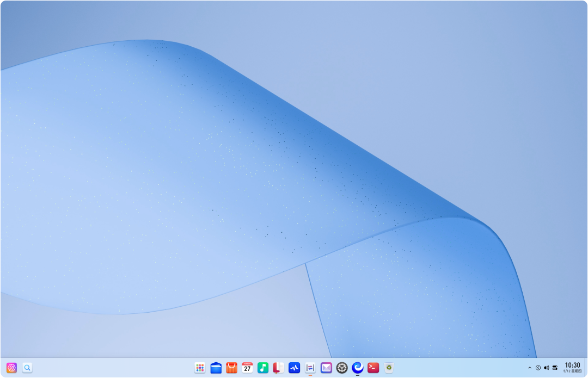
Task: Open the volume speaker control
Action: (x=547, y=368)
